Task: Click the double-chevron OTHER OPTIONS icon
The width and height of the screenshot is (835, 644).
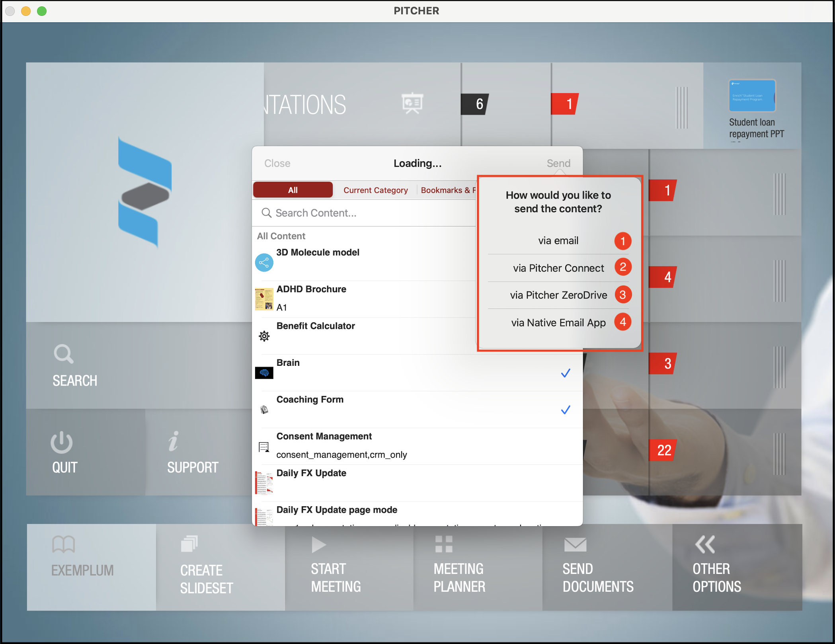Action: [x=706, y=544]
